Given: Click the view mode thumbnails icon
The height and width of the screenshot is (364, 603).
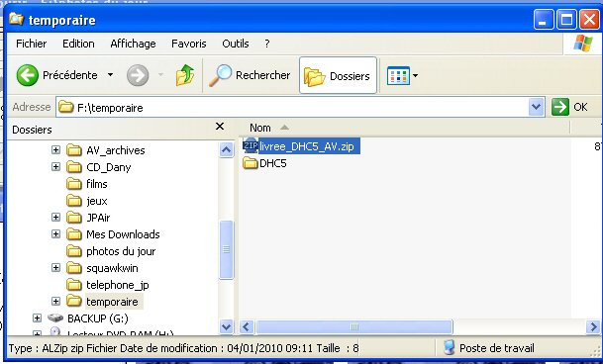Looking at the screenshot, I should tap(398, 76).
